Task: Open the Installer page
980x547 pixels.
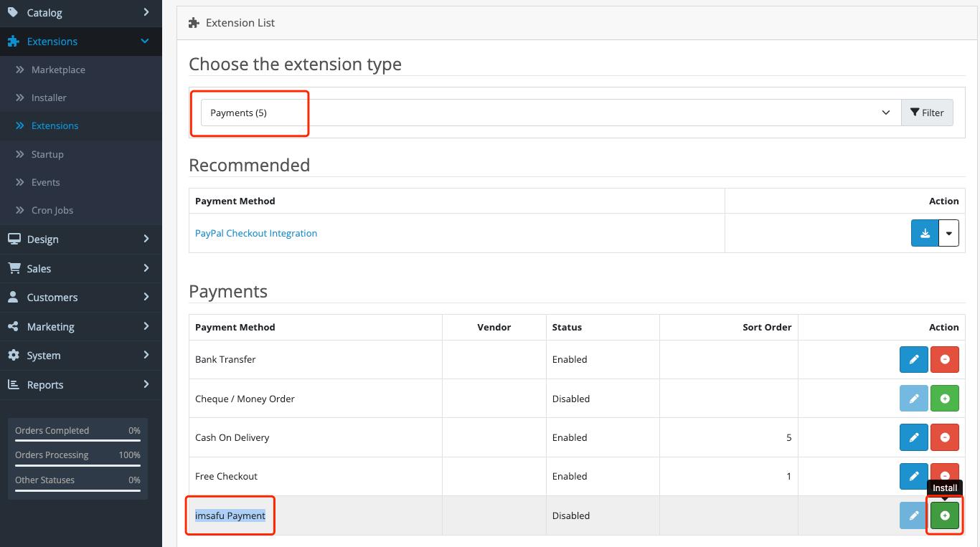Action: click(x=49, y=97)
